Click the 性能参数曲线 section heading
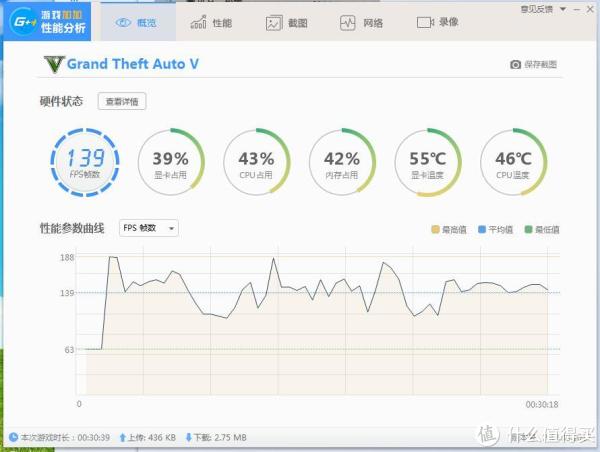The height and width of the screenshot is (452, 600). (x=72, y=228)
